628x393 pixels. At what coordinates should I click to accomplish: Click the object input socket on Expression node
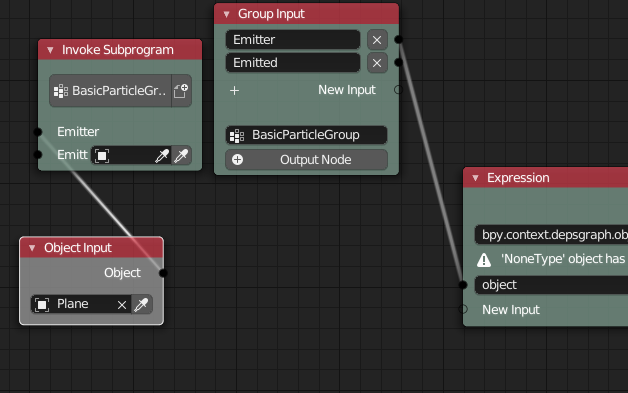[x=463, y=285]
